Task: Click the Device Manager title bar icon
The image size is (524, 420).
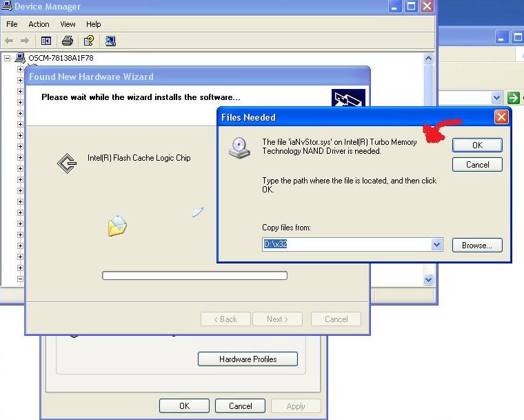Action: (7, 6)
